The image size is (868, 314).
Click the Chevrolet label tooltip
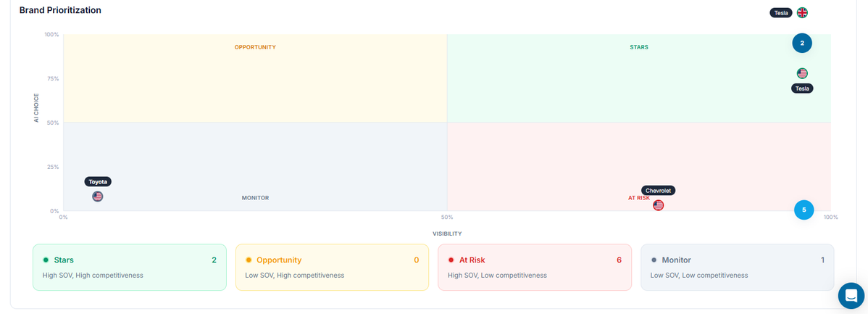pos(658,191)
